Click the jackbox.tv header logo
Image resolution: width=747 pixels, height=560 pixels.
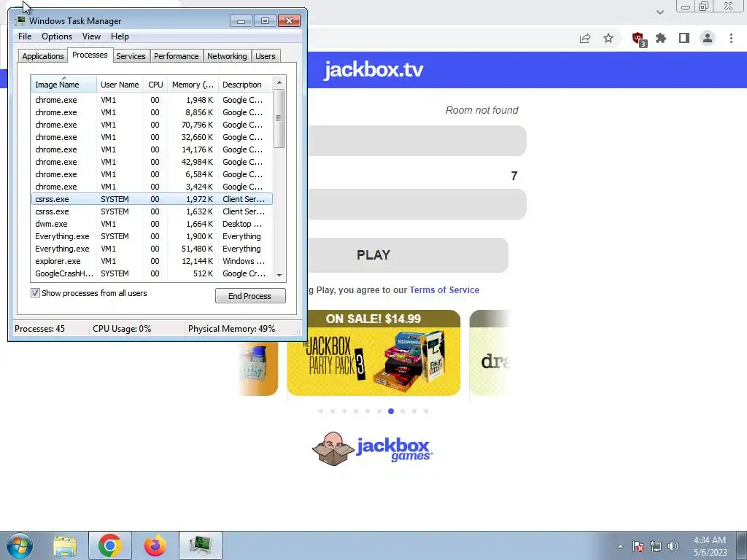click(x=373, y=70)
